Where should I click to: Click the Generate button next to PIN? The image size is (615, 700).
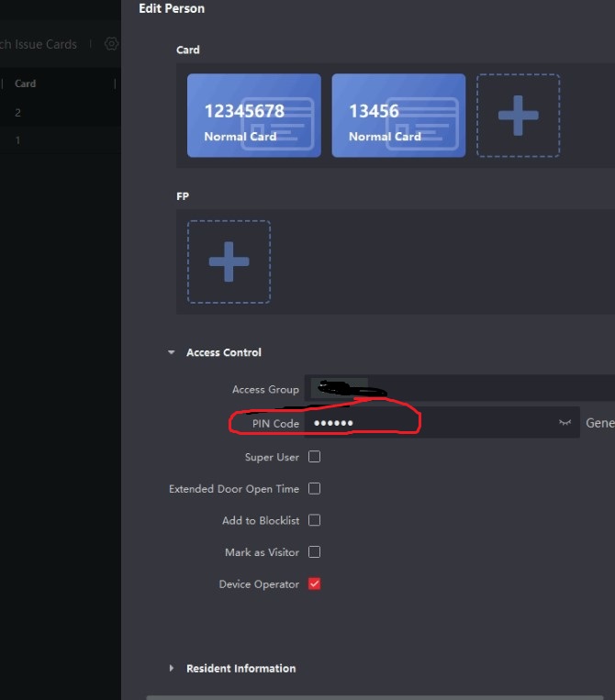599,423
